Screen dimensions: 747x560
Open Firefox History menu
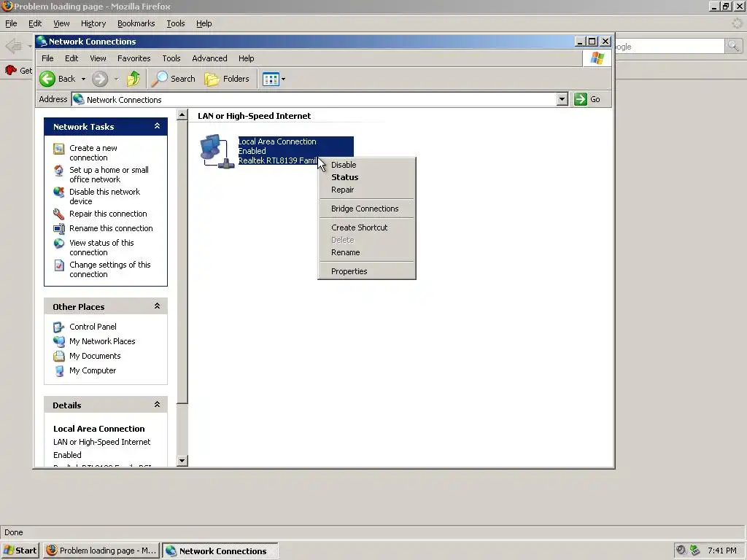click(x=93, y=23)
